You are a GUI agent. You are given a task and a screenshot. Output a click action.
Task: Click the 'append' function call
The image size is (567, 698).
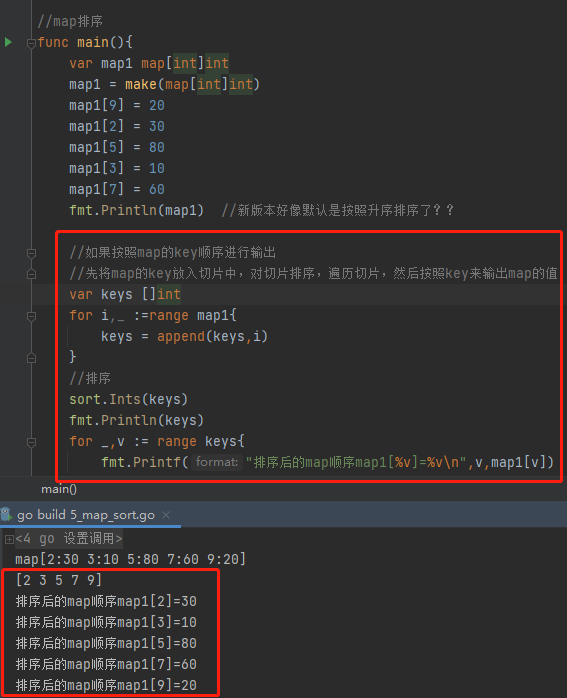[181, 336]
